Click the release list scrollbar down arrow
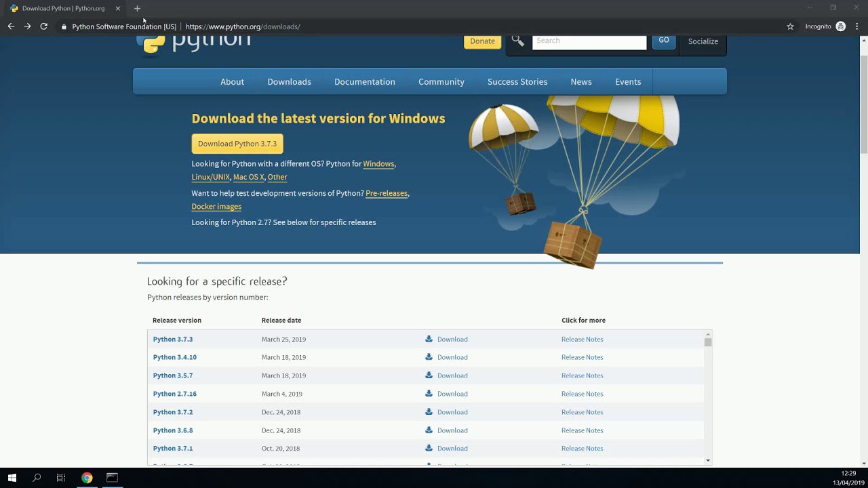 708,461
